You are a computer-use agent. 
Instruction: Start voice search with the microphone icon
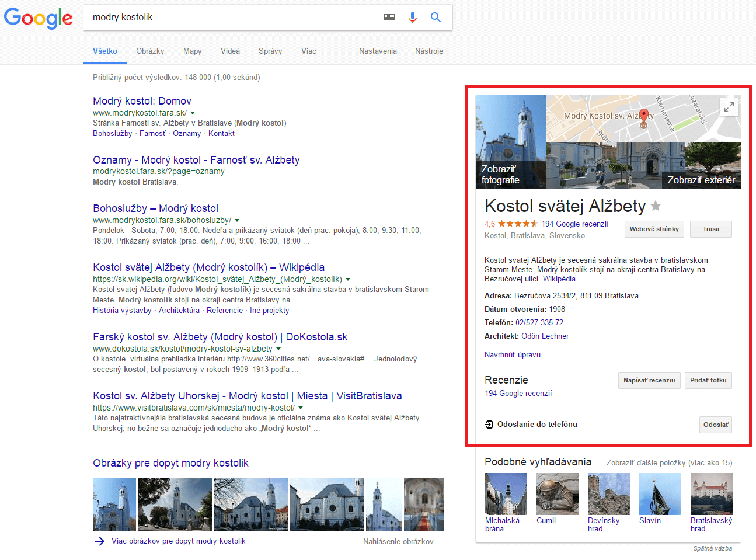pyautogui.click(x=413, y=18)
